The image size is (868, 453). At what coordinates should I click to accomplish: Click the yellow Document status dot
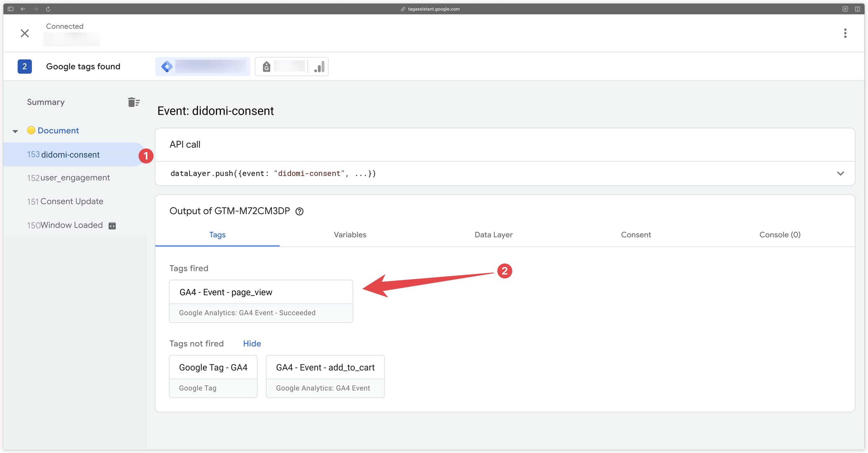[31, 130]
